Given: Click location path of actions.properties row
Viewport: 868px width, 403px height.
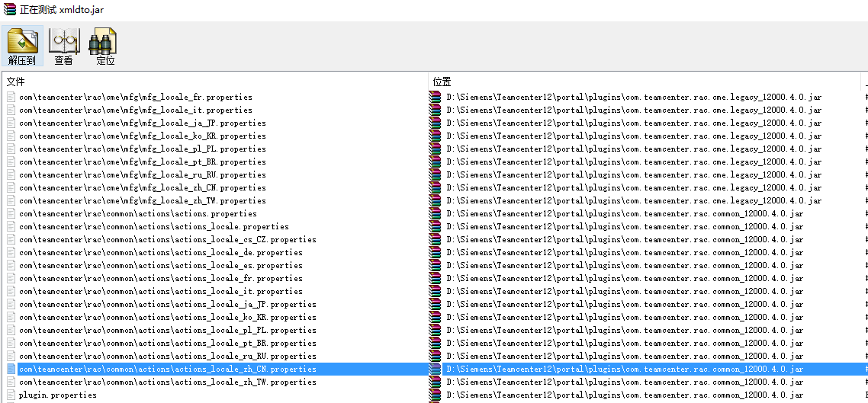Looking at the screenshot, I should click(625, 213).
